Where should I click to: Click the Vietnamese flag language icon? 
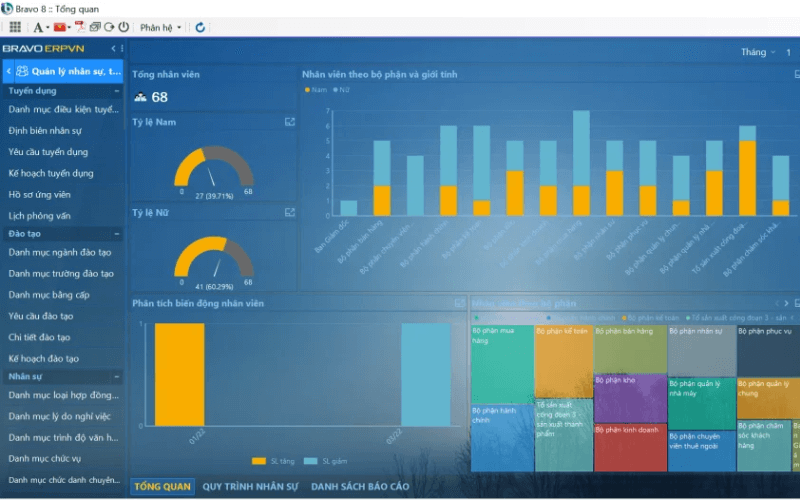click(x=61, y=27)
